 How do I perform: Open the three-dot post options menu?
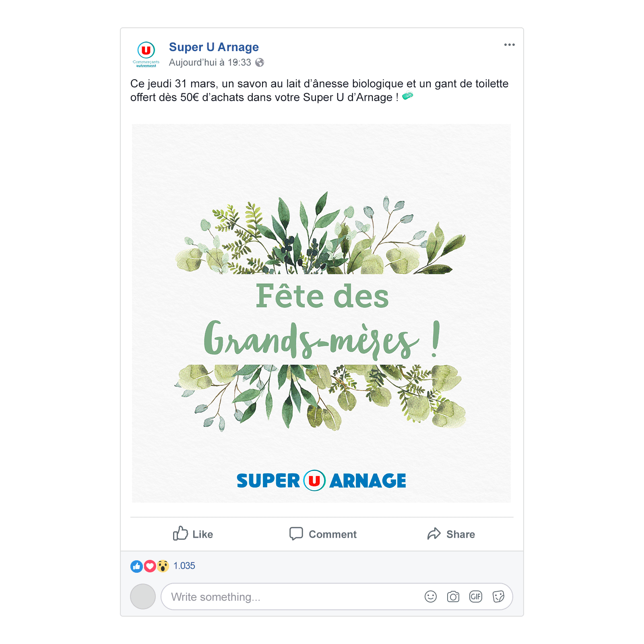click(x=509, y=45)
